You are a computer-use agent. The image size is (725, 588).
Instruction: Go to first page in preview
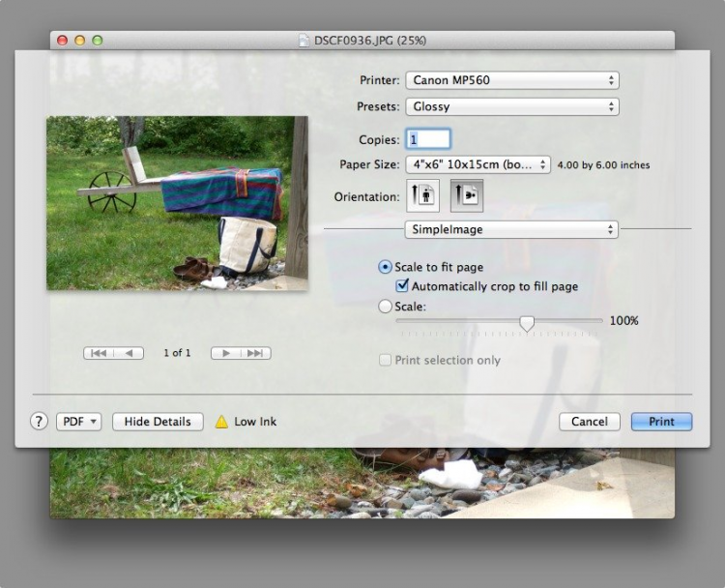pyautogui.click(x=99, y=353)
